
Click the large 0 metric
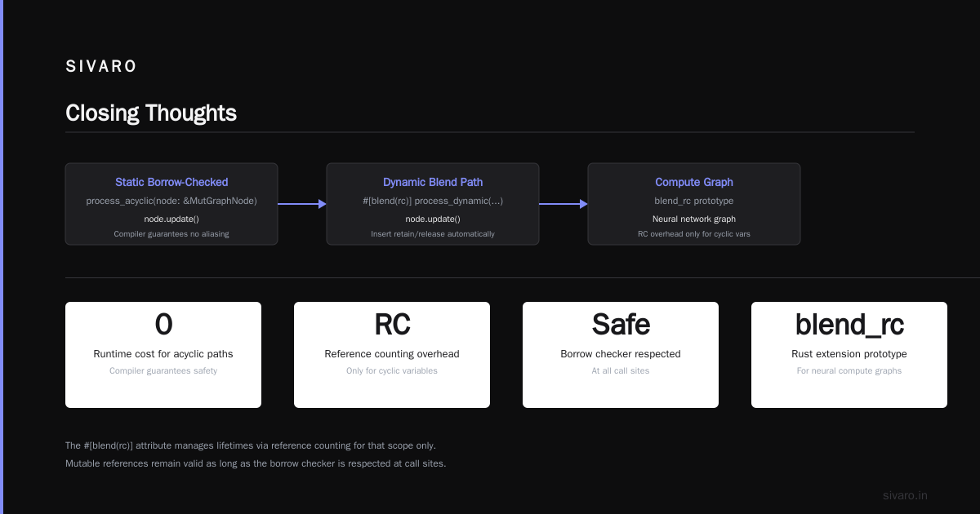[x=163, y=325]
